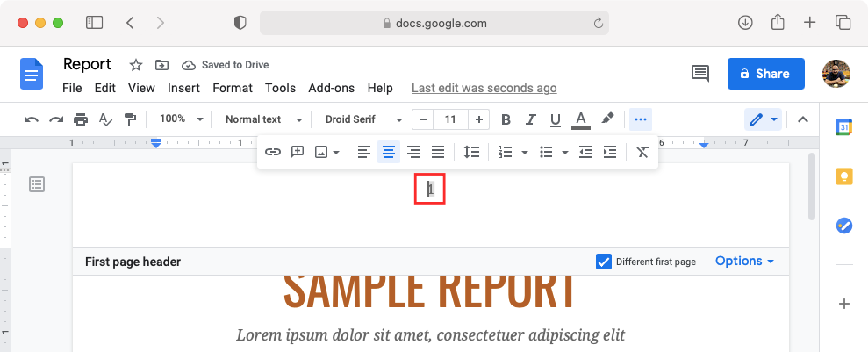Open the text color picker
The image size is (868, 352).
579,119
